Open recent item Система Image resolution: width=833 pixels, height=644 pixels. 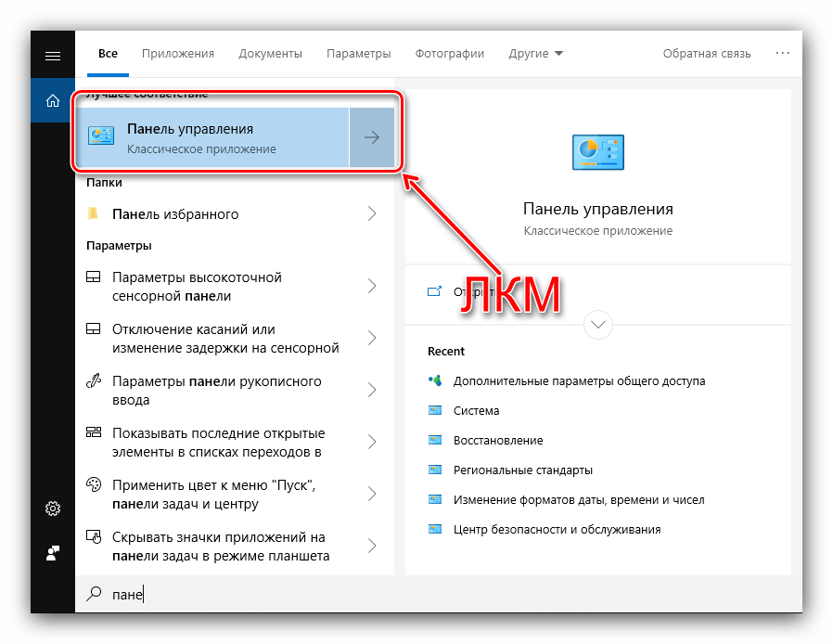(x=476, y=411)
